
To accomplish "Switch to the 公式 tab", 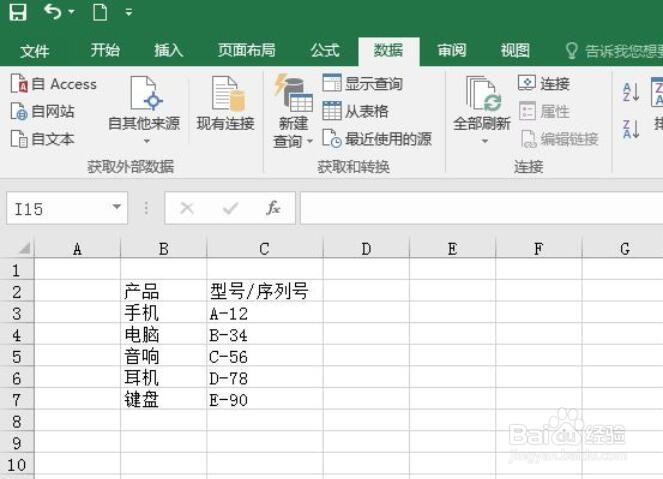I will [x=325, y=50].
